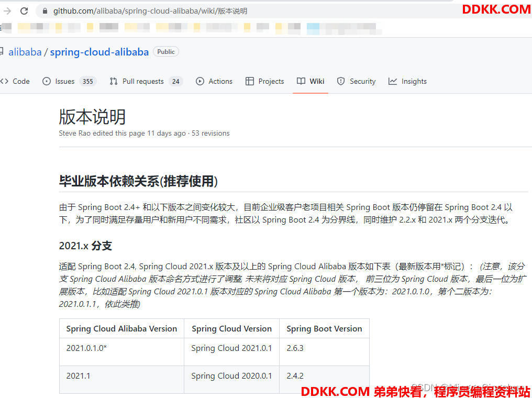The width and height of the screenshot is (532, 398).
Task: Select the Wiki tab
Action: coord(311,81)
